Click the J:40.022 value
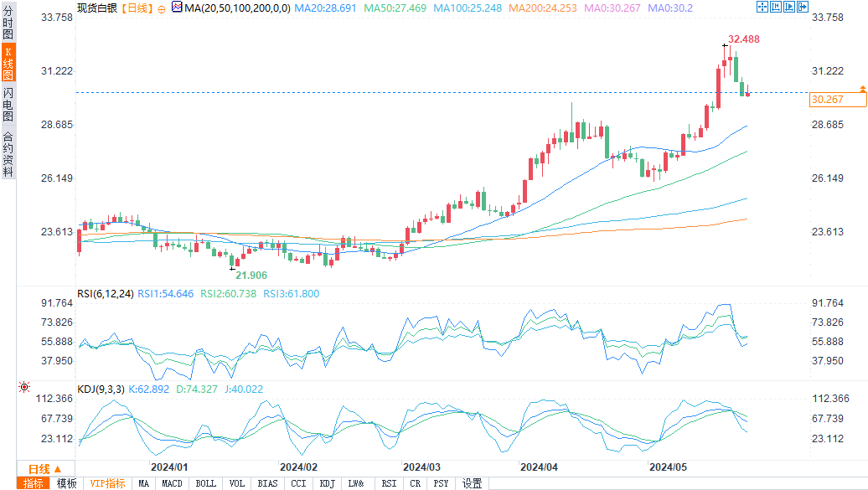This screenshot has width=868, height=490. [244, 389]
